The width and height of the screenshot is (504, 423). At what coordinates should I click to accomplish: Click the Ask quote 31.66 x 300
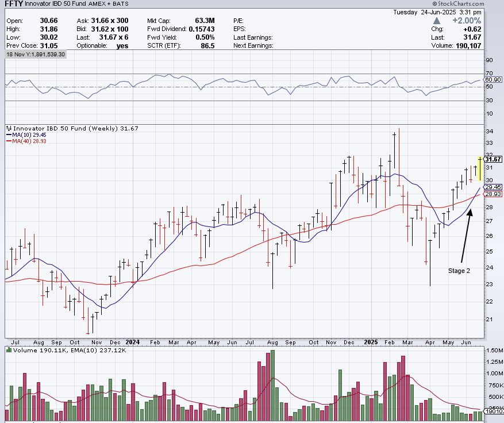pos(110,21)
